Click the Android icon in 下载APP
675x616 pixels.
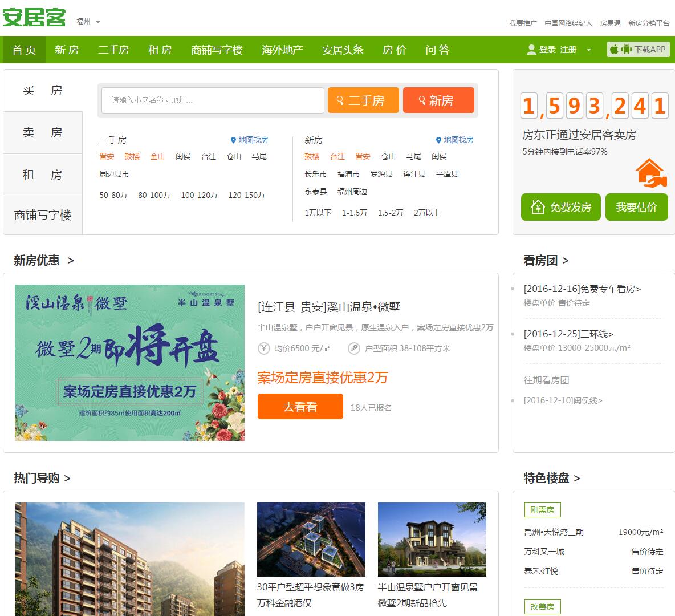point(626,50)
